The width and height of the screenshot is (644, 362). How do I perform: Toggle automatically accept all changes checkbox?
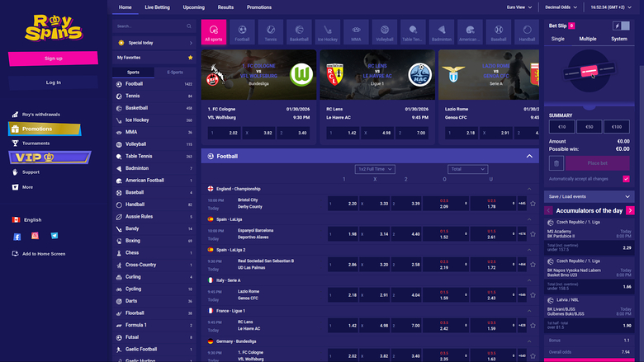coord(626,179)
